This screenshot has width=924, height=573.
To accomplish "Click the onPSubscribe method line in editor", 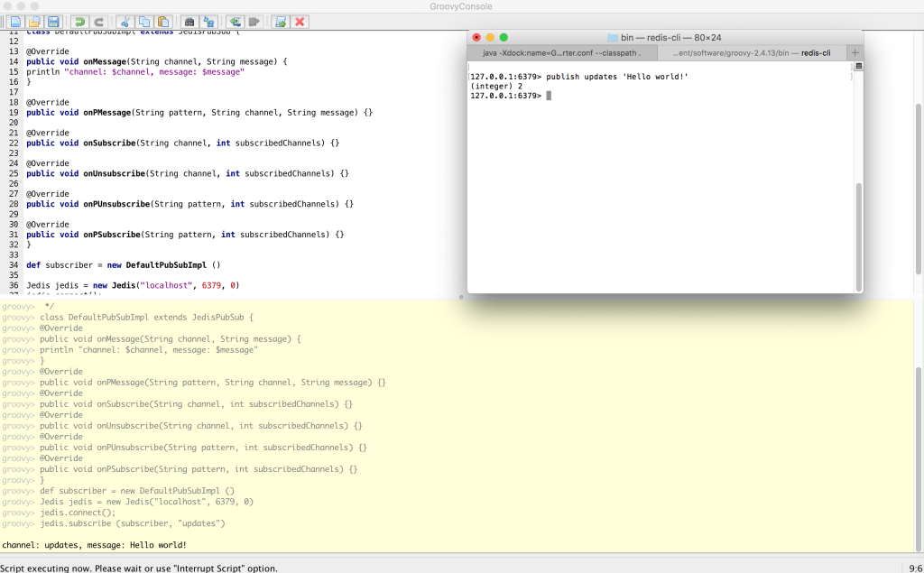I will [185, 235].
